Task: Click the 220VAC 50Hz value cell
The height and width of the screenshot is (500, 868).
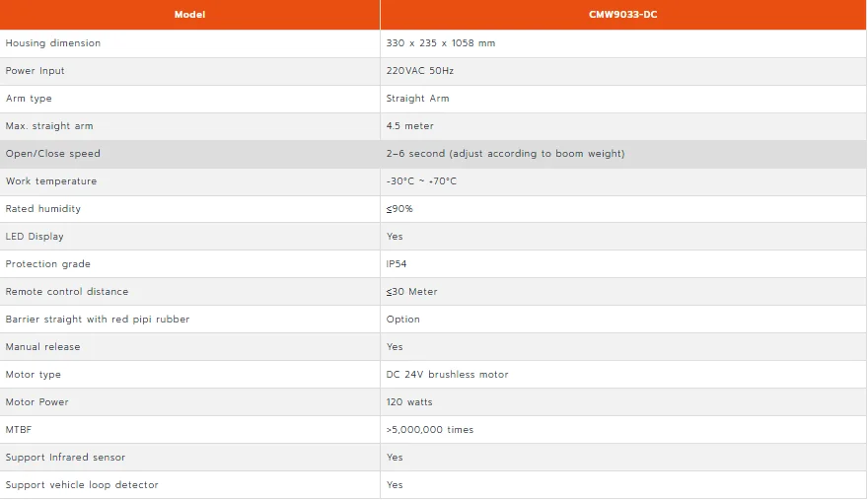Action: click(622, 71)
